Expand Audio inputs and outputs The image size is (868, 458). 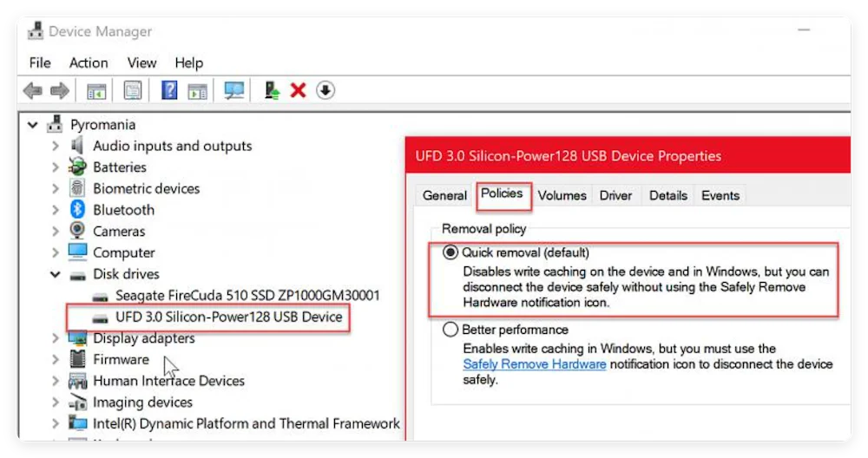pos(55,146)
